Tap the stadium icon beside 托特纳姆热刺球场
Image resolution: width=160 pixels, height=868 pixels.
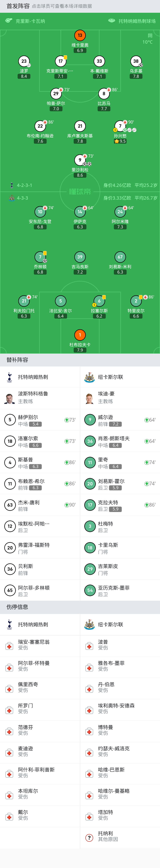[x=112, y=21]
